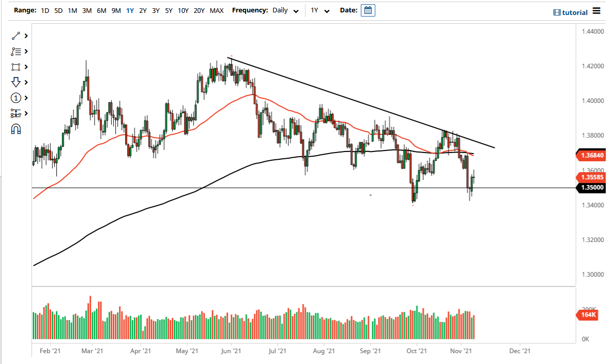Select the circled number annotation tool

16,98
